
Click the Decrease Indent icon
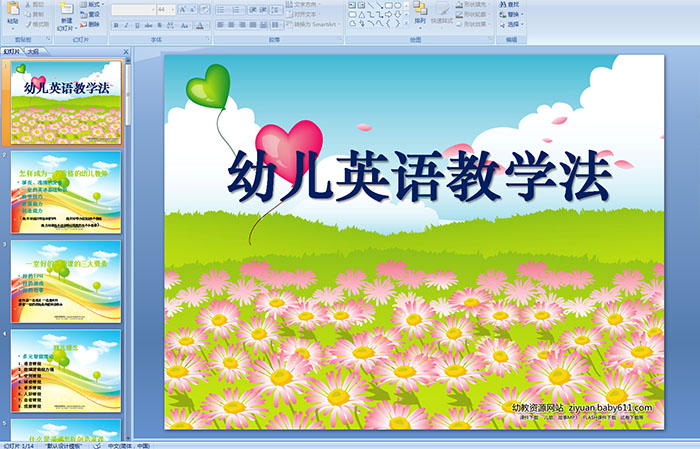(x=253, y=10)
